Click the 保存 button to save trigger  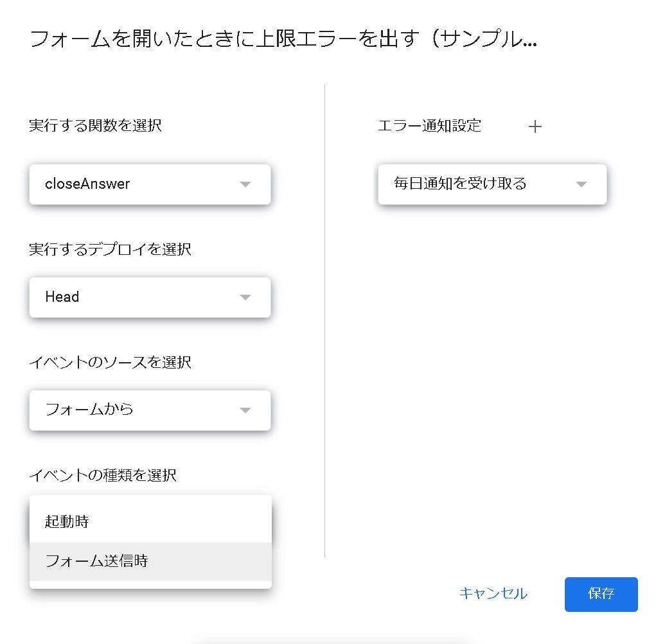[600, 594]
